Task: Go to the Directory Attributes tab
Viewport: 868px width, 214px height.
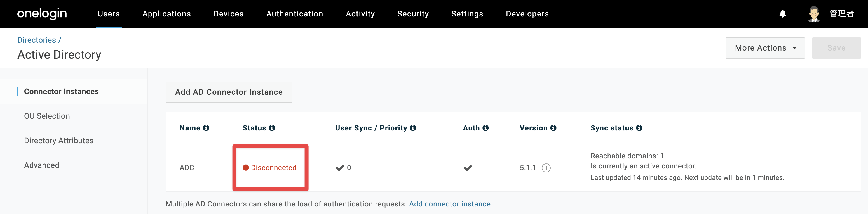Action: [59, 141]
